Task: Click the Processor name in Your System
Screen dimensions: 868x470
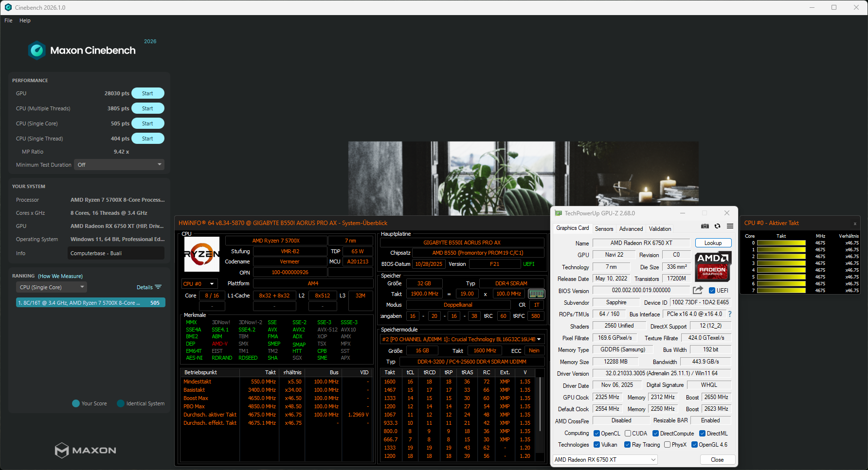Action: coord(117,200)
